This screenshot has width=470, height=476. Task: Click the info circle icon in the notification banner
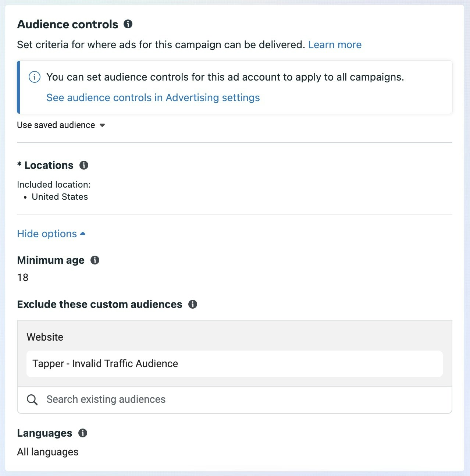pyautogui.click(x=34, y=77)
